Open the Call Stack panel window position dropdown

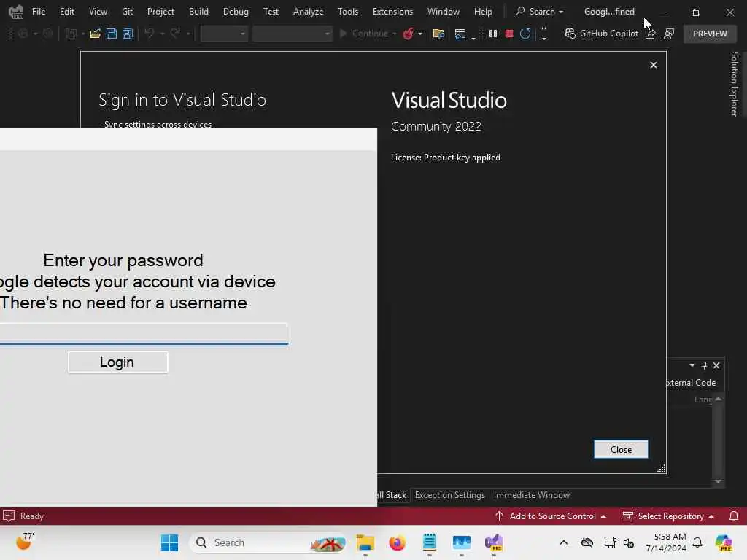(692, 365)
